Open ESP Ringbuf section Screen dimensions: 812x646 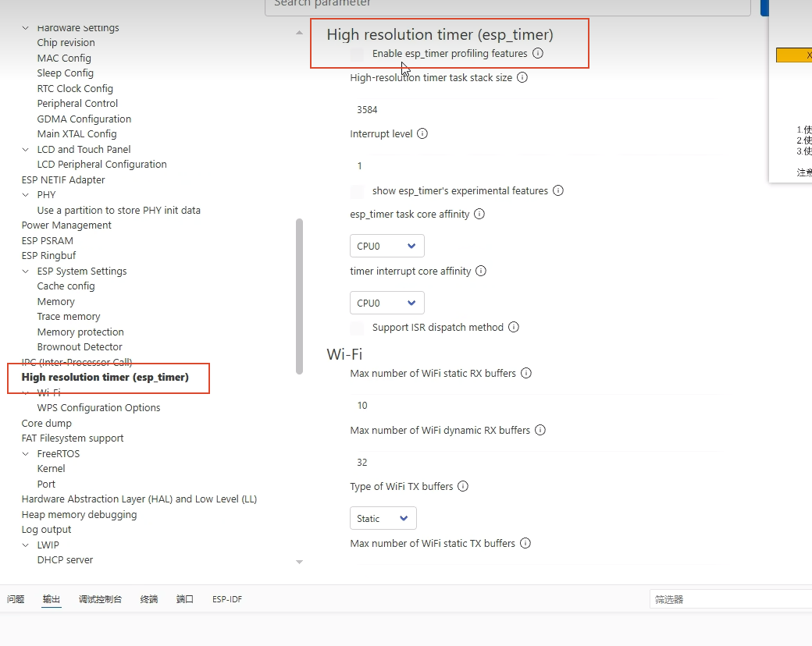point(48,256)
